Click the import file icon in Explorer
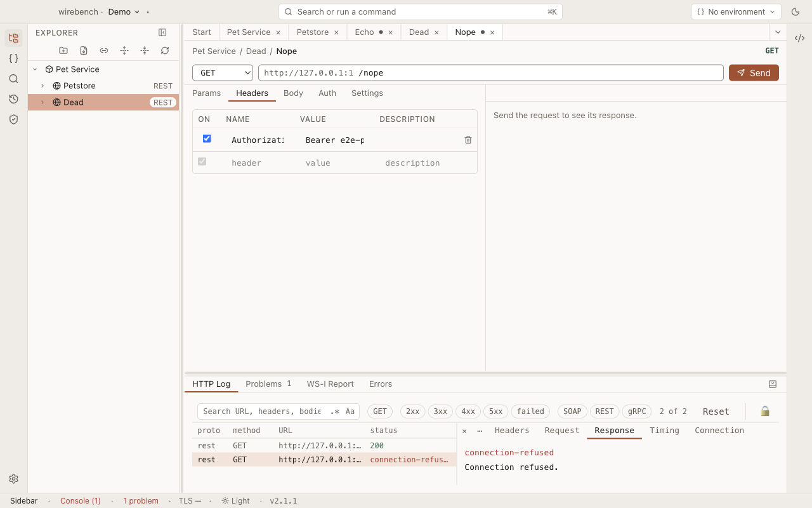812x508 pixels. pyautogui.click(x=84, y=50)
